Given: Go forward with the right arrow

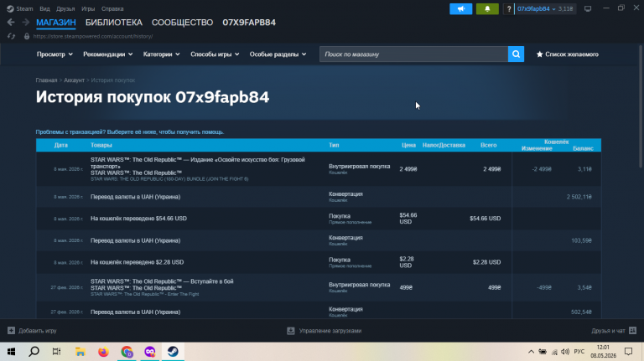Looking at the screenshot, I should pos(25,22).
